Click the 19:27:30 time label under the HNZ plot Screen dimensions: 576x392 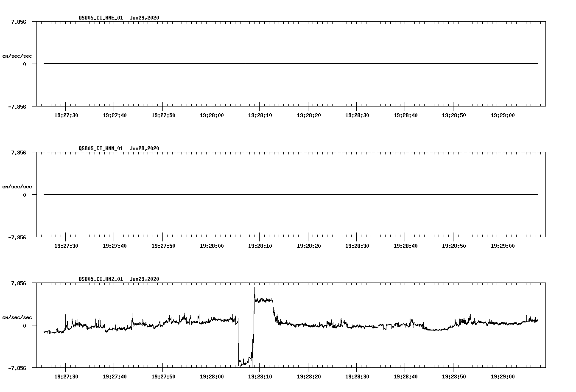click(66, 377)
